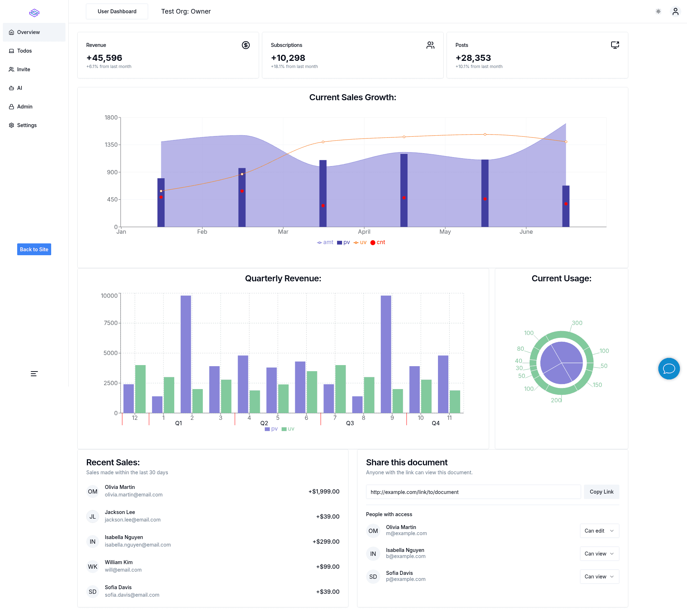Open AI in the sidebar

(x=34, y=88)
